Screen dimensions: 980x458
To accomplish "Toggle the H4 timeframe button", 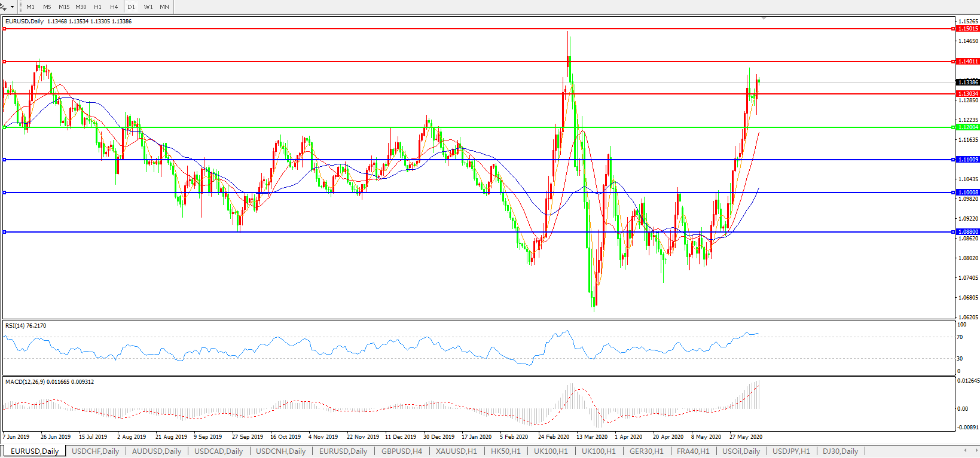I will (114, 7).
